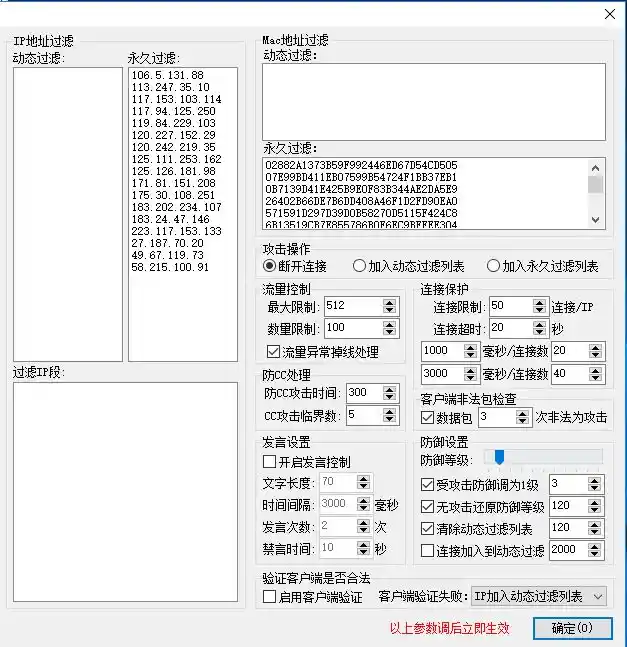Viewport: 627px width, 647px height.
Task: Select IP 120.227.152.29 in the list
Action: [x=174, y=135]
